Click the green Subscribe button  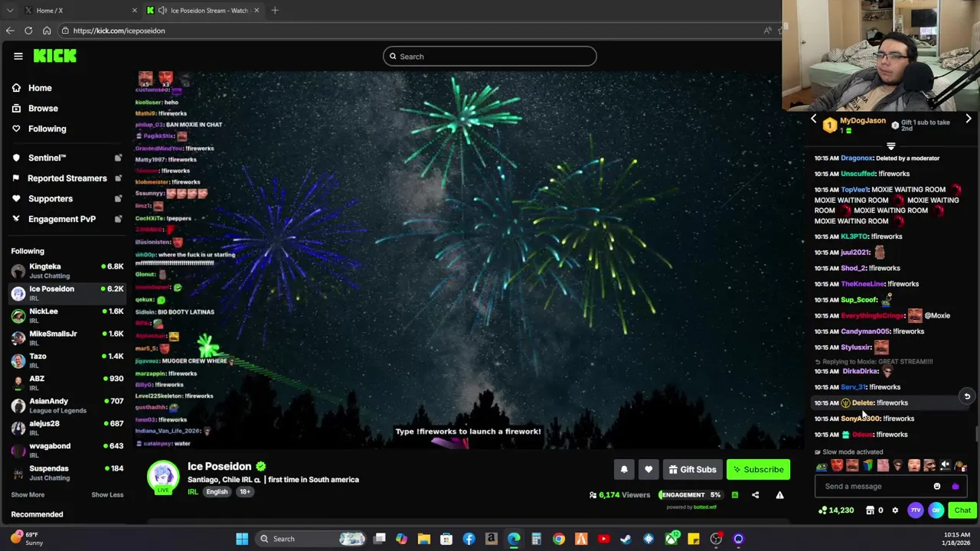(x=758, y=470)
